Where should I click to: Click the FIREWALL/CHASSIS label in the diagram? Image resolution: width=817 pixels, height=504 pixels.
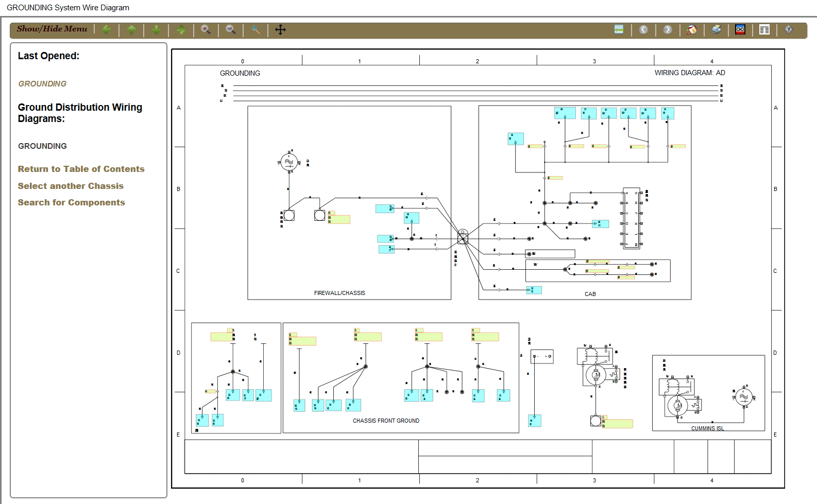(x=339, y=293)
